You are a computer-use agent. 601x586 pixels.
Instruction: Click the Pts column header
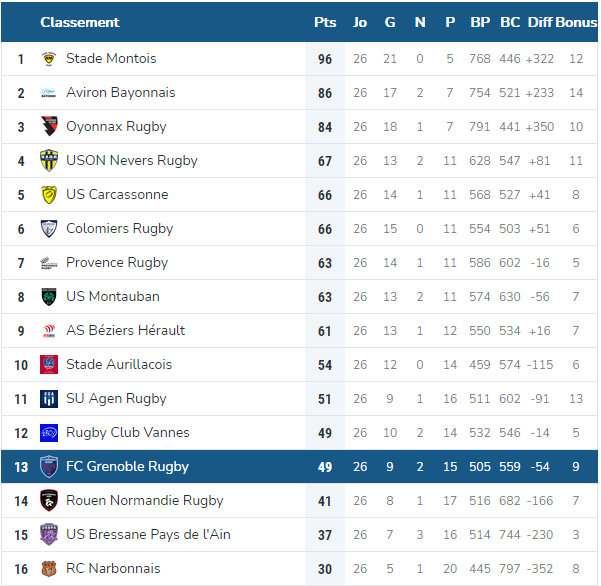coord(325,22)
